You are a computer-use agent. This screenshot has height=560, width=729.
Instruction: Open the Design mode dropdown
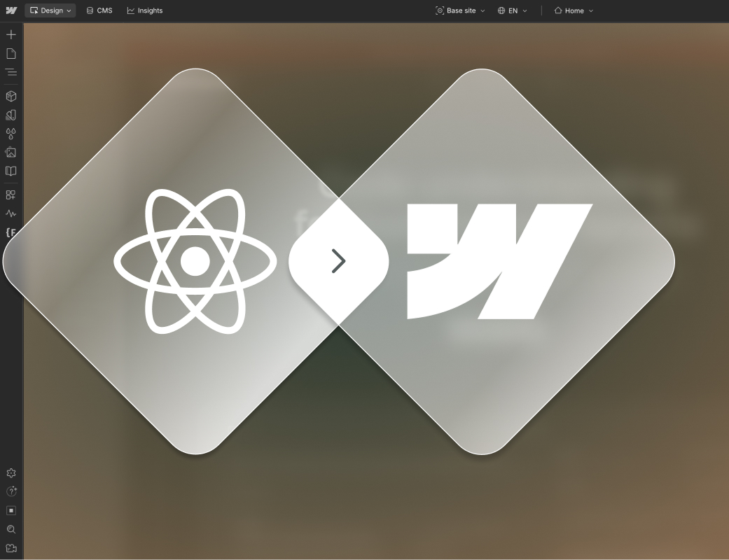click(x=50, y=10)
